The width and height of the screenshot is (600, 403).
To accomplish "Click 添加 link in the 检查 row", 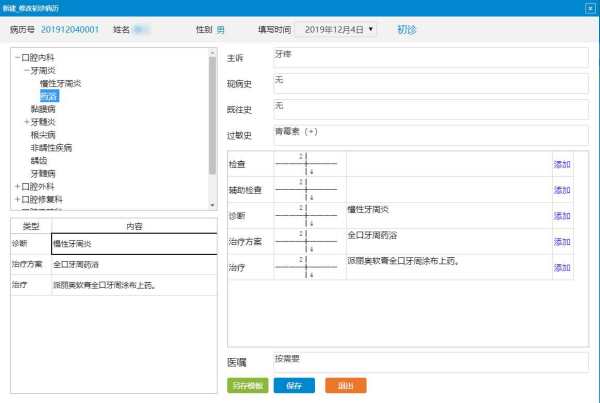I will (563, 163).
